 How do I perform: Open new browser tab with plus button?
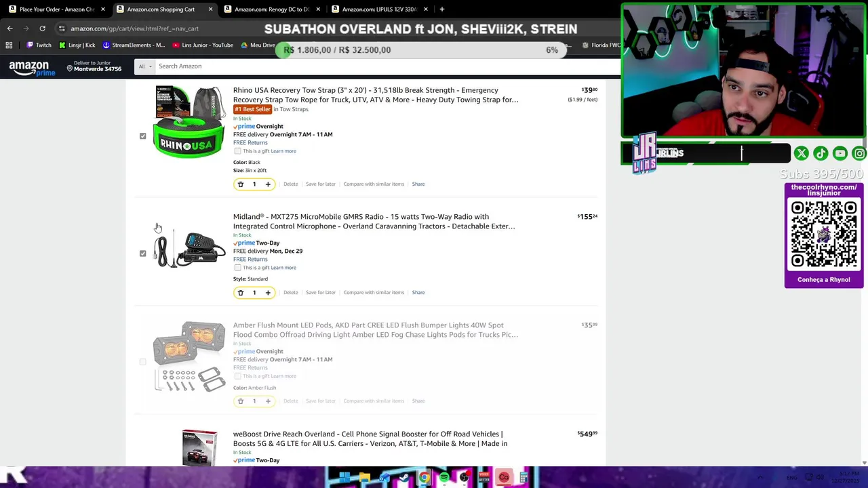[441, 9]
